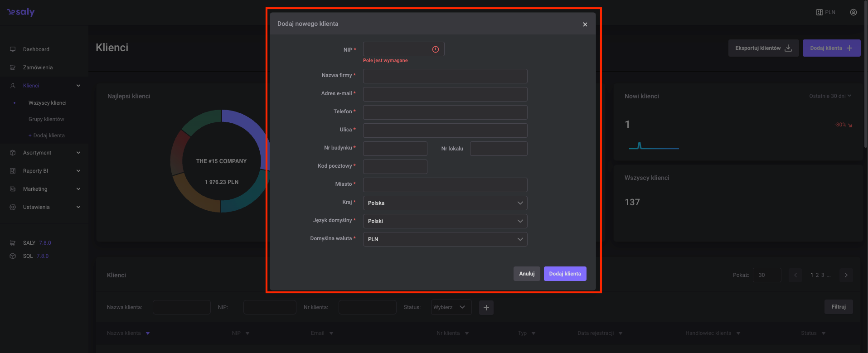Click the red error icon in NIP field
Screen dimensions: 868x353
[435, 49]
